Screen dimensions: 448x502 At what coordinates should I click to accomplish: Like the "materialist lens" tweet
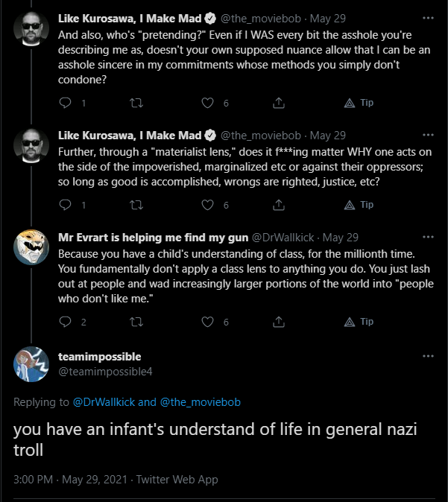208,205
